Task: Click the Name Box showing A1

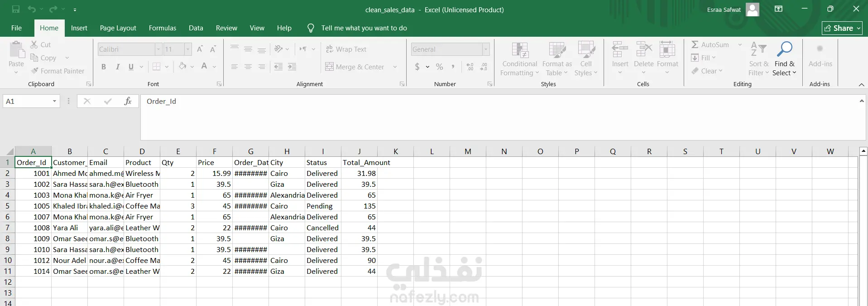Action: [31, 101]
